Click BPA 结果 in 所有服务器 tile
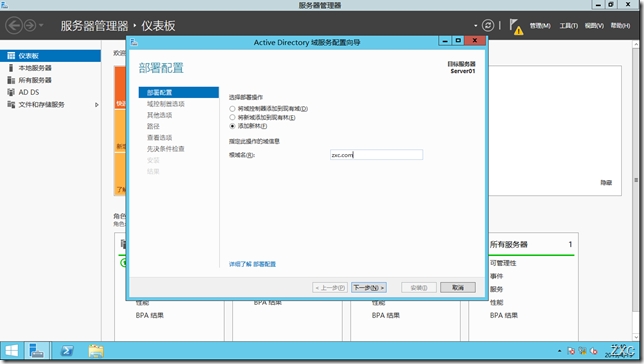 pyautogui.click(x=504, y=316)
